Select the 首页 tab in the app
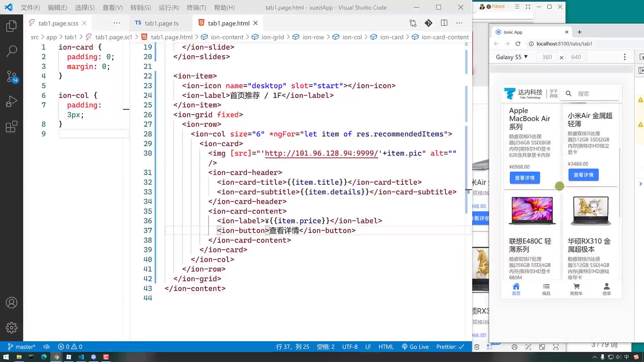Viewport: 644px width, 362px height. (516, 289)
